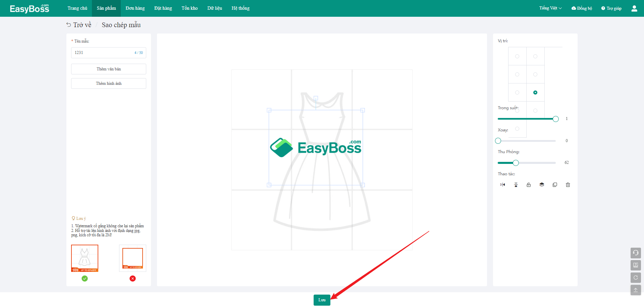Click the Trợ giúp help link
The image size is (644, 308).
click(611, 8)
